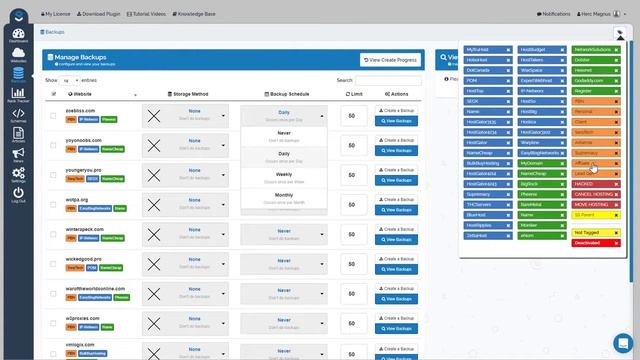Open the News megaphone icon in sidebar

[x=18, y=155]
